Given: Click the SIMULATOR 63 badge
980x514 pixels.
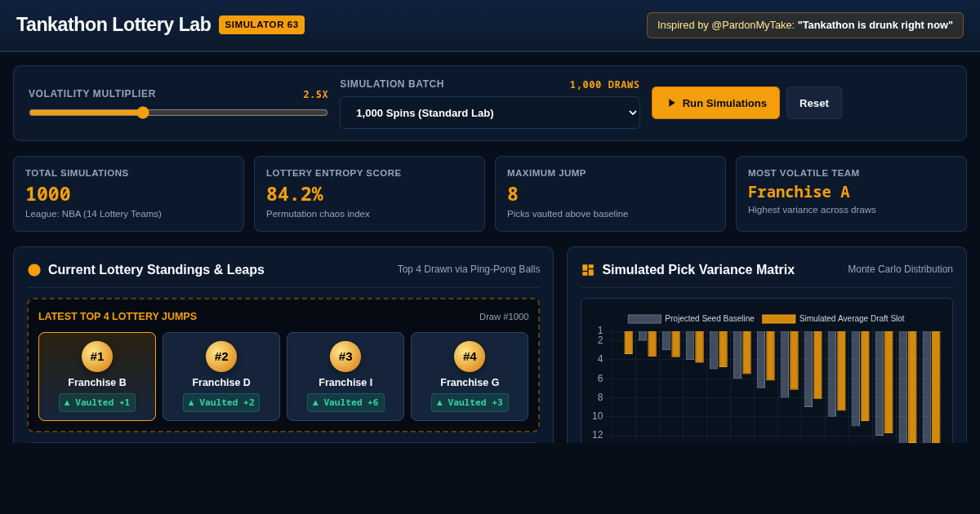Looking at the screenshot, I should coord(261,24).
